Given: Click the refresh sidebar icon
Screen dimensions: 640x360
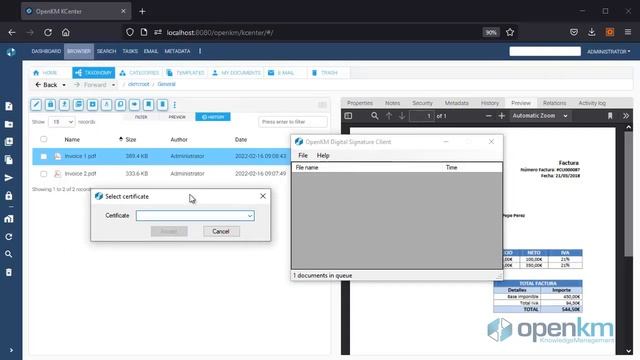Looking at the screenshot, I should (9, 237).
